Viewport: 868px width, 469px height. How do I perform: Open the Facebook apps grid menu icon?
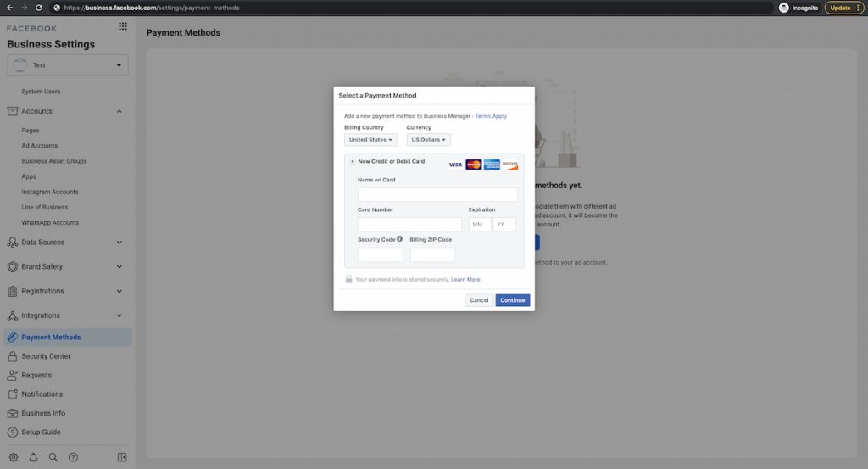tap(123, 26)
